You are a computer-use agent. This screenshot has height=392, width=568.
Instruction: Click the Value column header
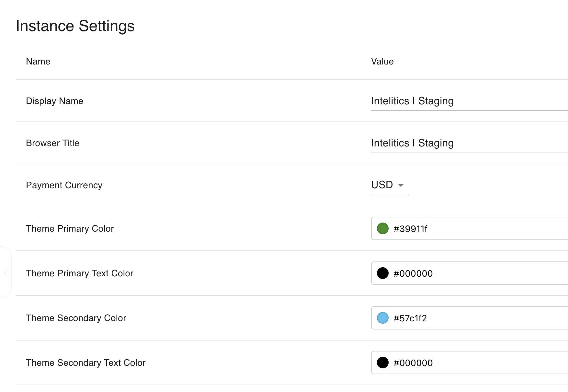point(382,62)
